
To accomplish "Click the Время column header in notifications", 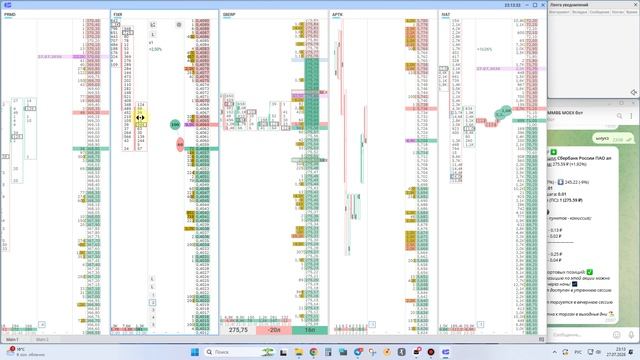I will [631, 12].
